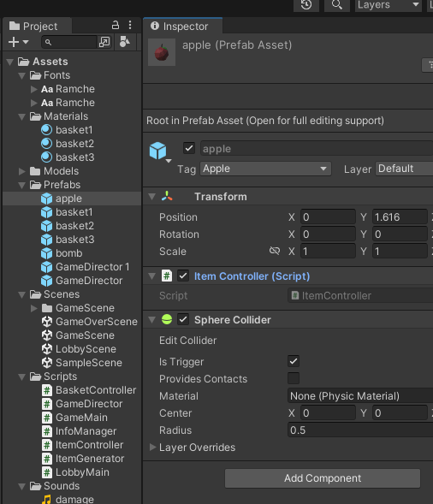Viewport: 433px width, 504px height.
Task: Toggle the Scale constrain proportions link icon
Action: click(275, 251)
